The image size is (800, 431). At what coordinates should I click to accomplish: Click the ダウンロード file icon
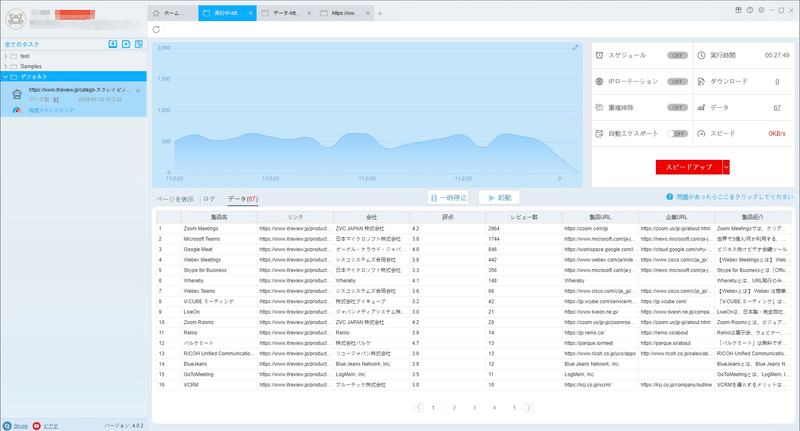pos(702,82)
